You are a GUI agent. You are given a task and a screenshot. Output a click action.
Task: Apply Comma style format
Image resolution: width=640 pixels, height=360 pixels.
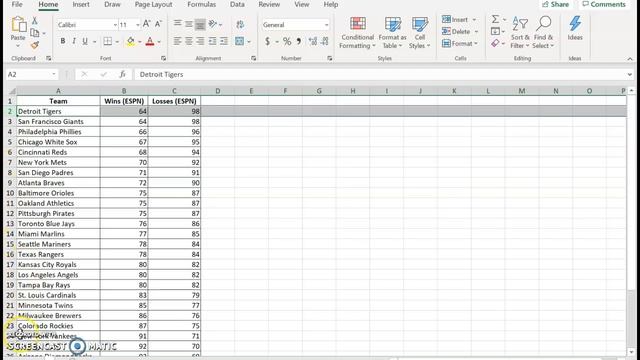coord(299,41)
